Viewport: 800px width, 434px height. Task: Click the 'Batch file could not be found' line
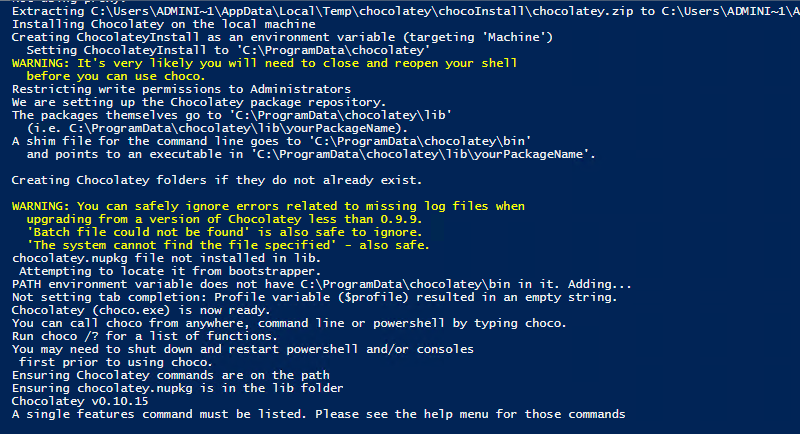(220, 231)
